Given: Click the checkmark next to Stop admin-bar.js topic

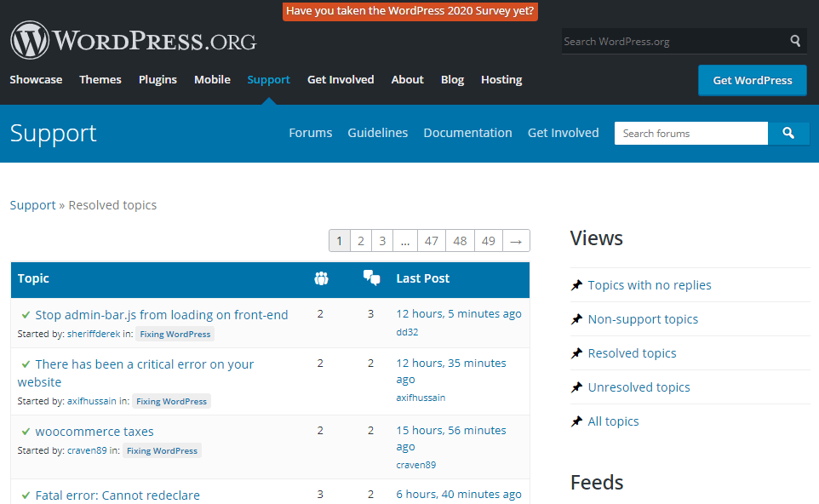Looking at the screenshot, I should (26, 315).
